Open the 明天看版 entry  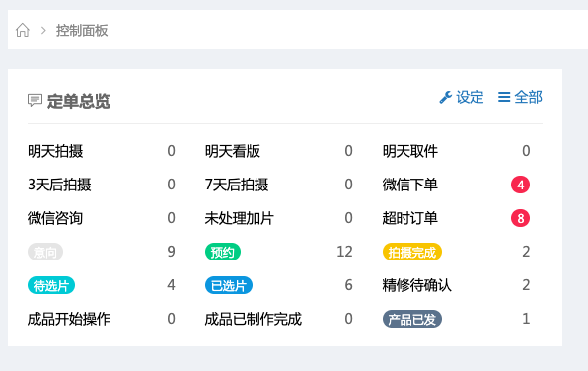point(233,151)
